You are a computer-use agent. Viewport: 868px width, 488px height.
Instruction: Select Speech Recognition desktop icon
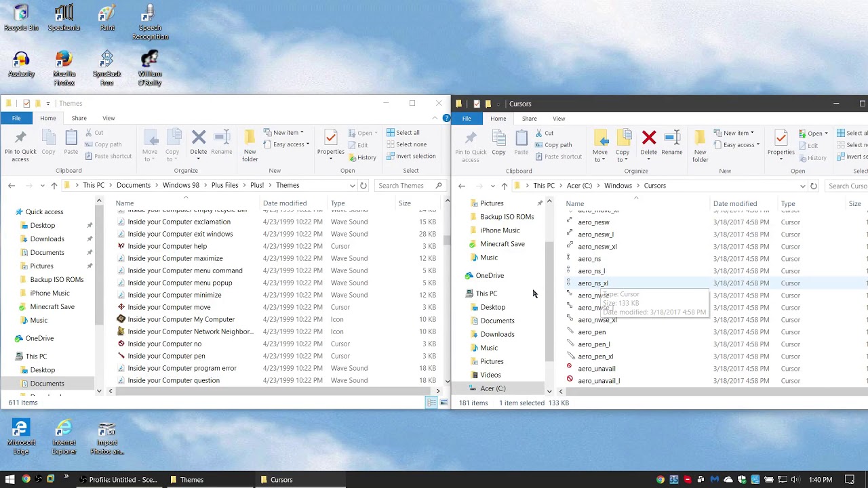point(150,22)
